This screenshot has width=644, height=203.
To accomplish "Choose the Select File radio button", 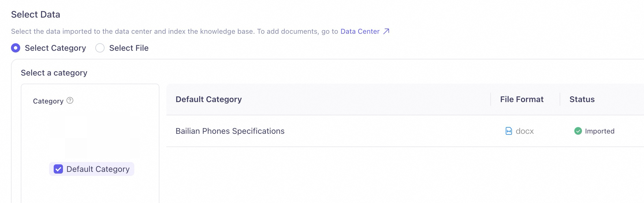I will click(x=100, y=48).
